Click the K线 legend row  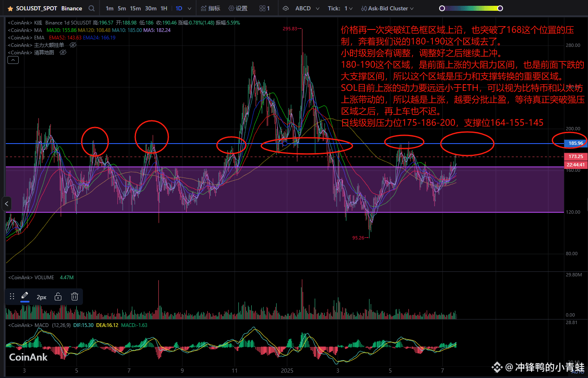coord(124,22)
